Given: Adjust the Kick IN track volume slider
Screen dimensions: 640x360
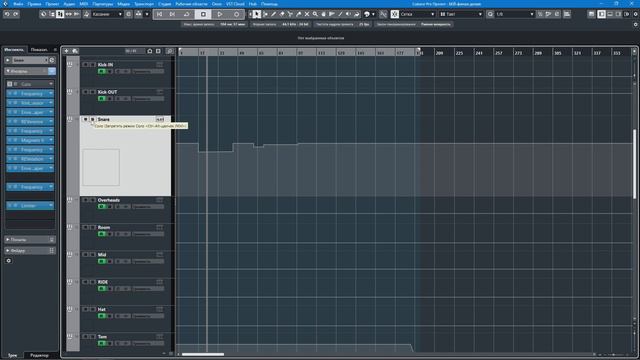Looking at the screenshot, I should (x=148, y=71).
